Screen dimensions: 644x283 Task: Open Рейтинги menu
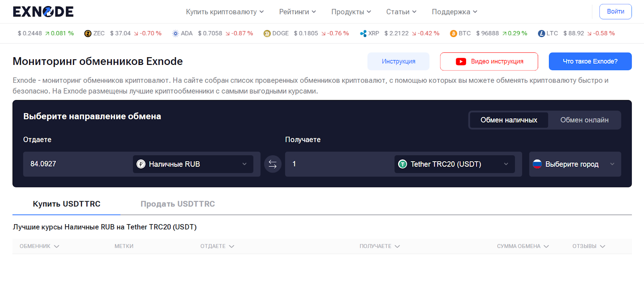(297, 12)
